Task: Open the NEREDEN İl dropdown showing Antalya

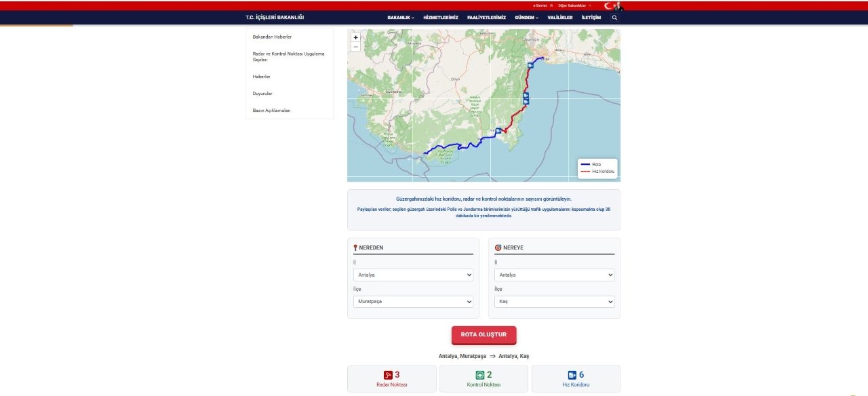Action: coord(413,275)
